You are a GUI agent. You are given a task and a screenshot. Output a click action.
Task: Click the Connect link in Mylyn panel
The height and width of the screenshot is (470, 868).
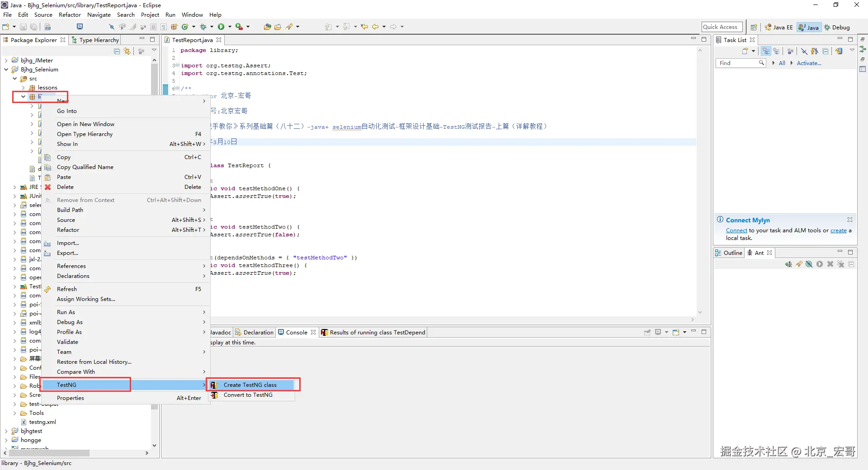click(736, 230)
